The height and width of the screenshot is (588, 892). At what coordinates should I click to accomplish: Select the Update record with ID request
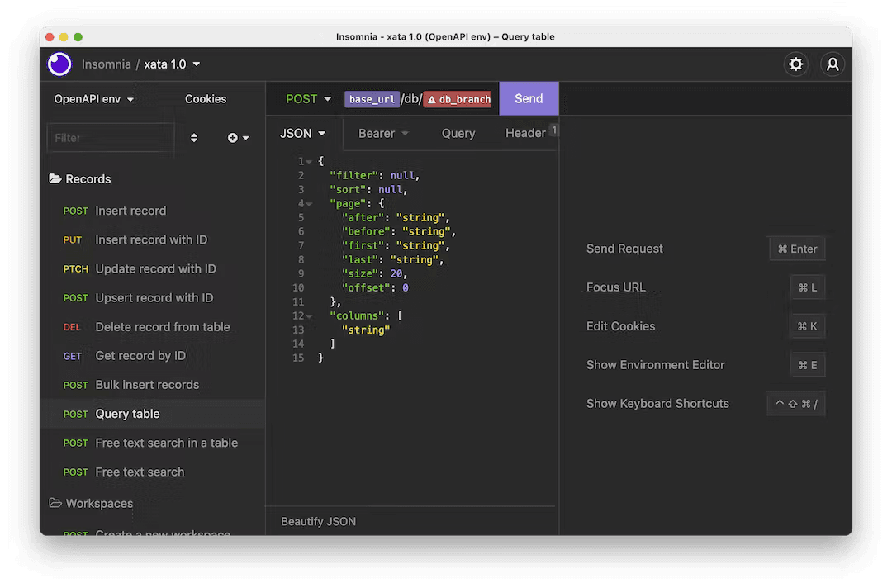pos(153,268)
